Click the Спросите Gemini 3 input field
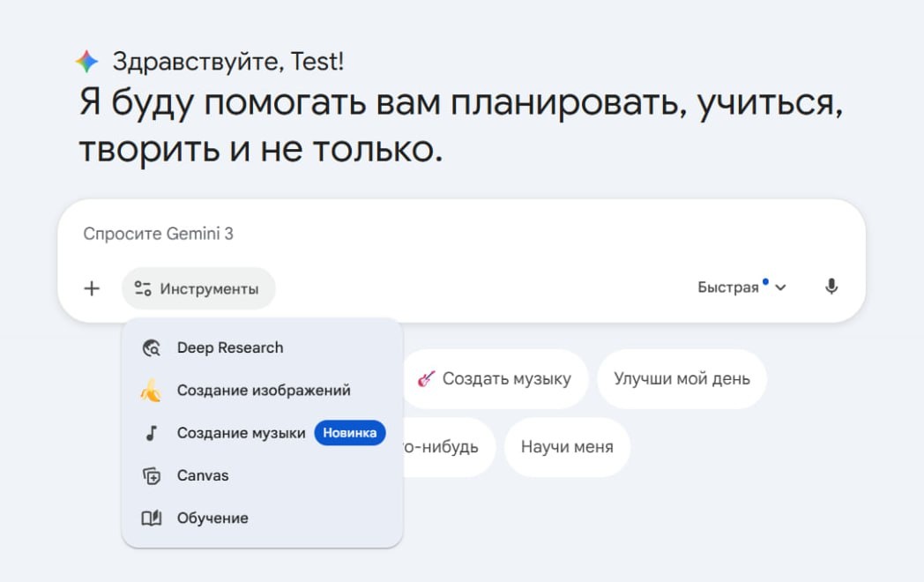 [x=158, y=234]
